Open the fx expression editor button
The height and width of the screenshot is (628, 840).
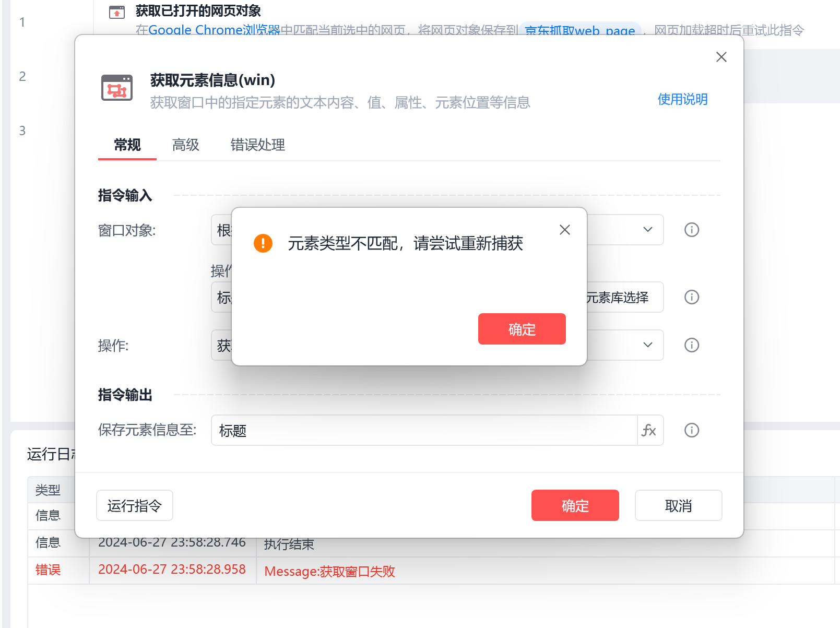[650, 430]
